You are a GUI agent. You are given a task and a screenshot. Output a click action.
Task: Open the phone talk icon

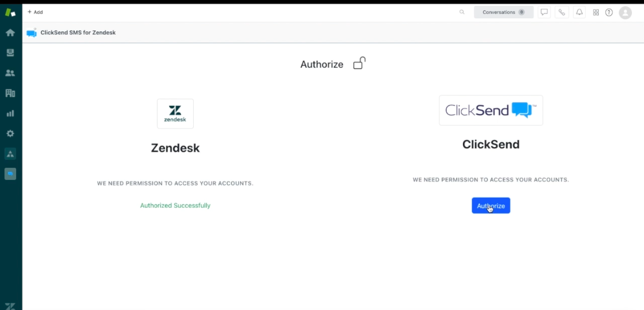(562, 12)
